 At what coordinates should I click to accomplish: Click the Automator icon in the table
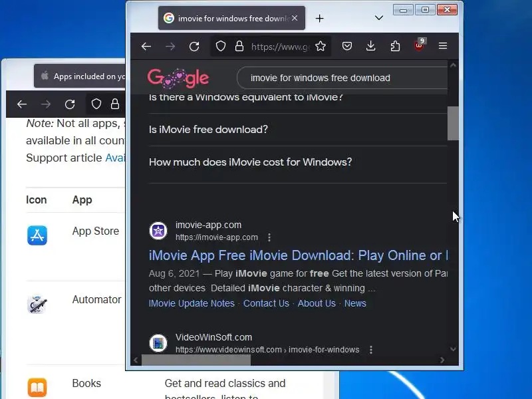(37, 304)
